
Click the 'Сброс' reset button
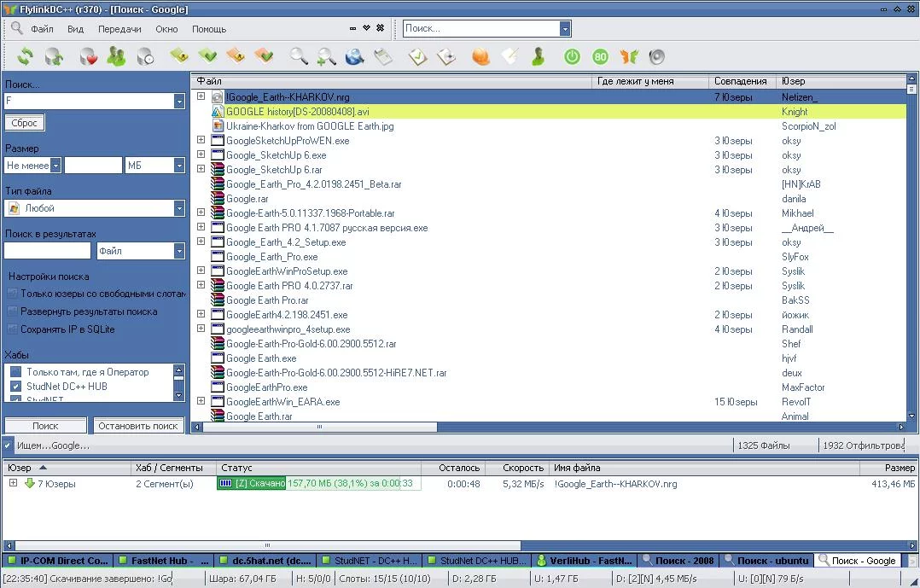[x=25, y=123]
